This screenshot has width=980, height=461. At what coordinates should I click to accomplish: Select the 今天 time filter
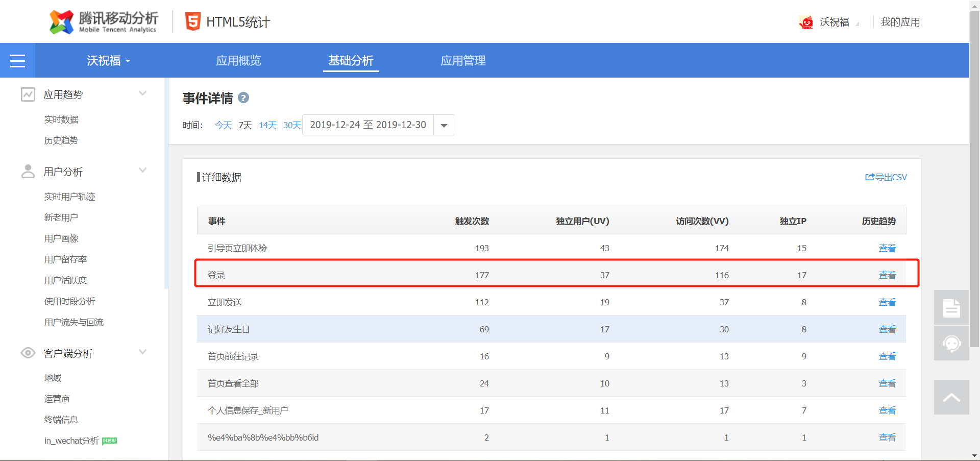224,125
